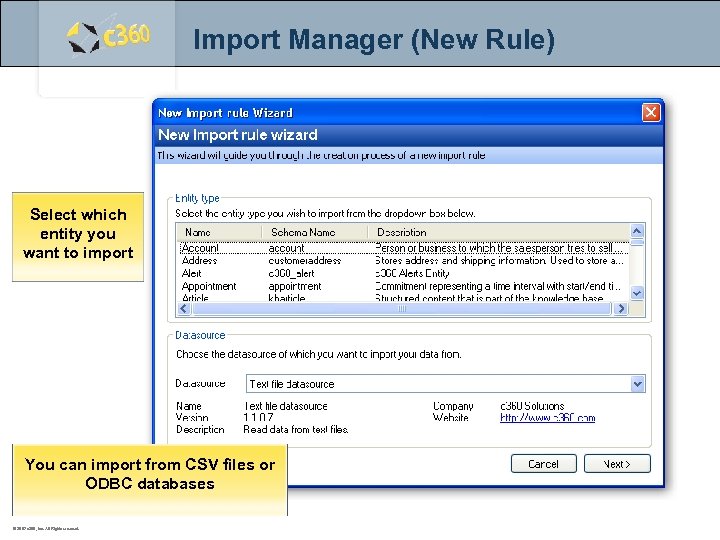The height and width of the screenshot is (540, 720).
Task: Click the c360 logo in the header
Action: tap(109, 36)
